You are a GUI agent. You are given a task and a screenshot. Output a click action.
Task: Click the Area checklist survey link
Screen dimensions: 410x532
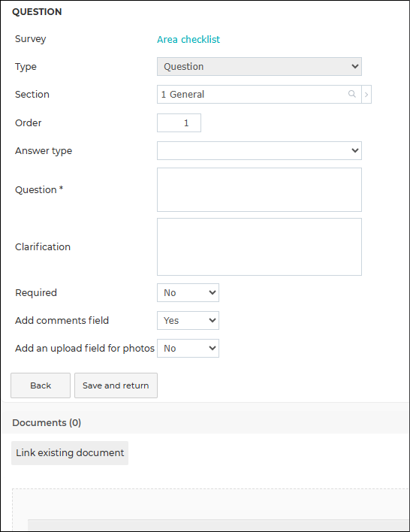pos(188,39)
